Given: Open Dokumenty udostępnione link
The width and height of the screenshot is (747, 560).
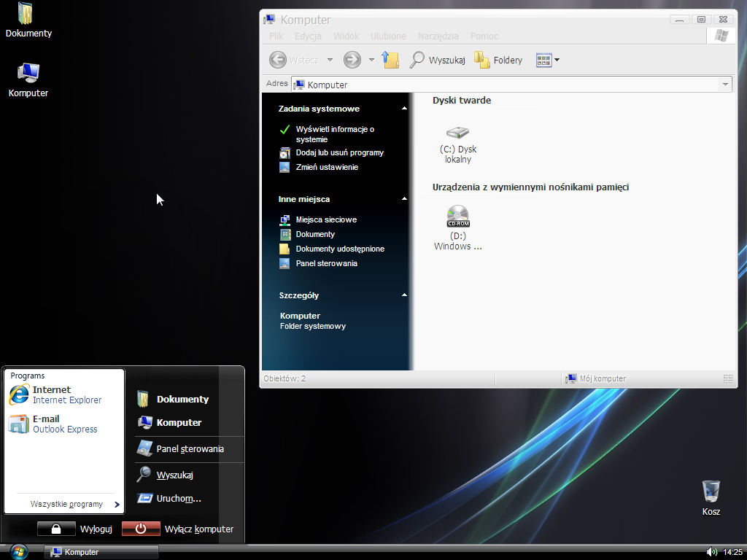Looking at the screenshot, I should (340, 249).
